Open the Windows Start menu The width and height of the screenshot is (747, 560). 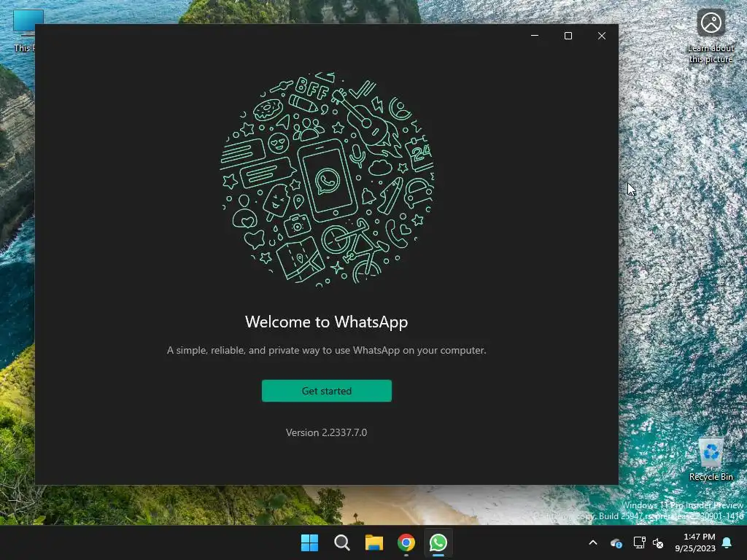(309, 542)
